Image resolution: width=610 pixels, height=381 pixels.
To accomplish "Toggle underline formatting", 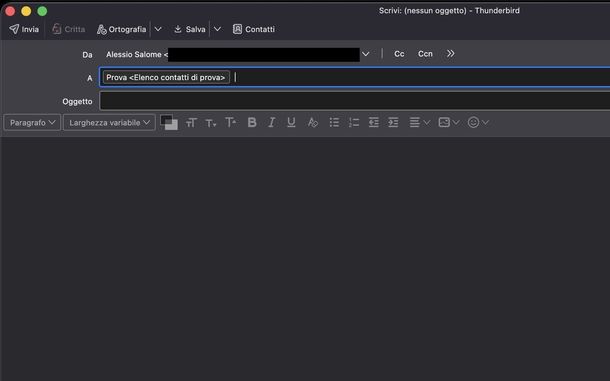I will click(x=291, y=123).
